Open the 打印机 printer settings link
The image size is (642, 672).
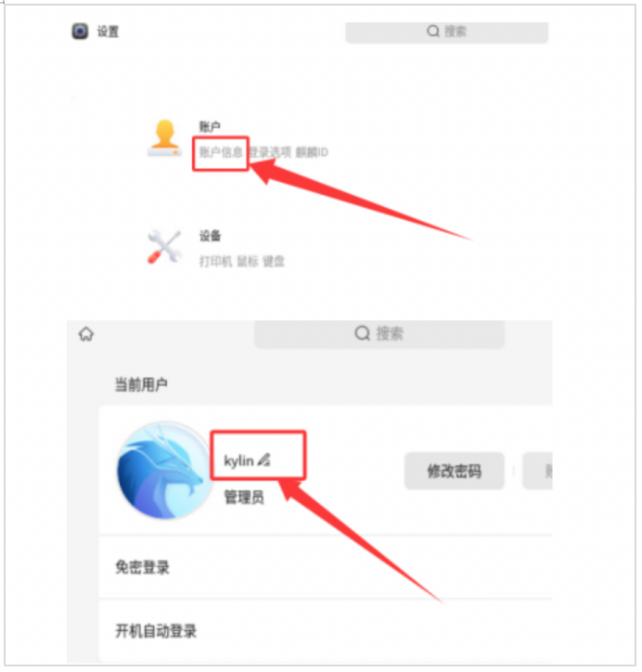coord(217,263)
